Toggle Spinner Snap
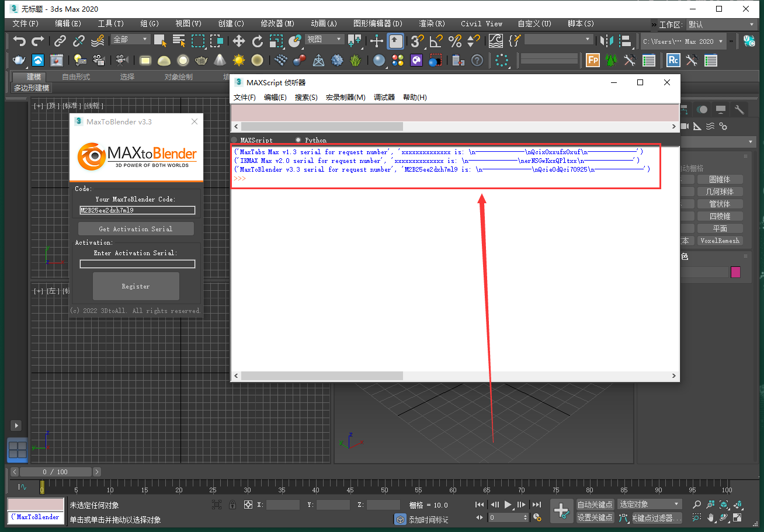764x532 pixels. coord(473,41)
